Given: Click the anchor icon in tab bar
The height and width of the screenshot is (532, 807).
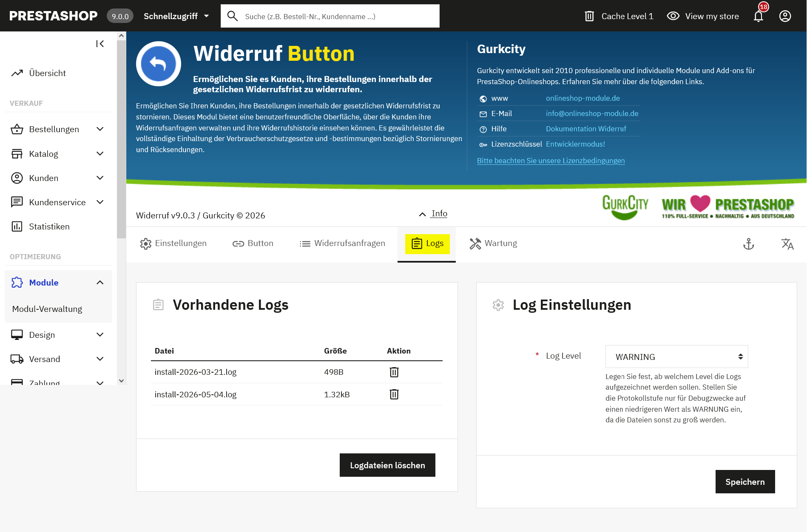Looking at the screenshot, I should 748,244.
